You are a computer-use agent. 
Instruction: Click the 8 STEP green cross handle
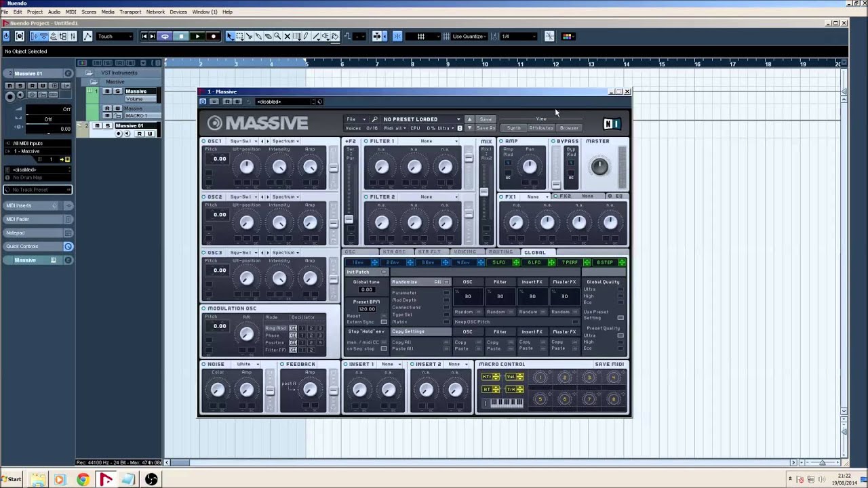coord(622,262)
